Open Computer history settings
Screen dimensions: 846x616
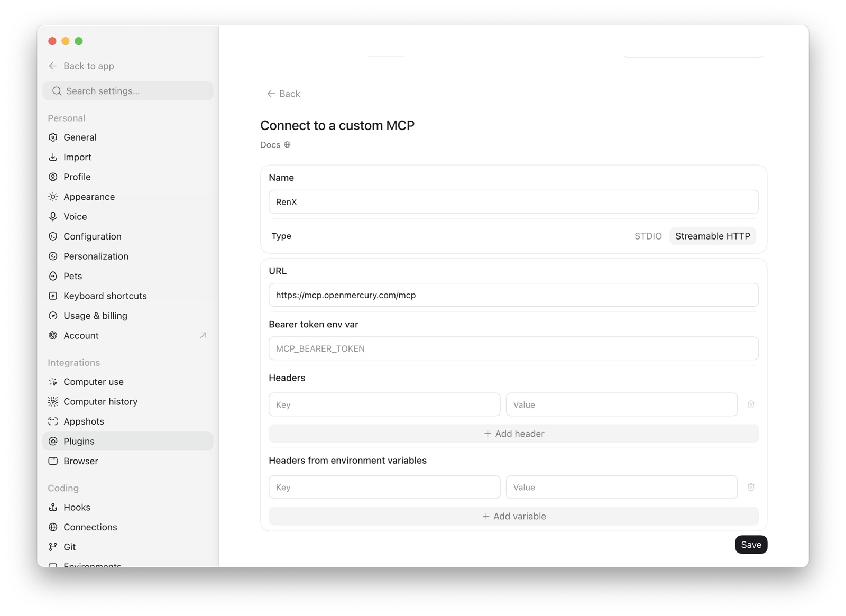click(x=128, y=402)
